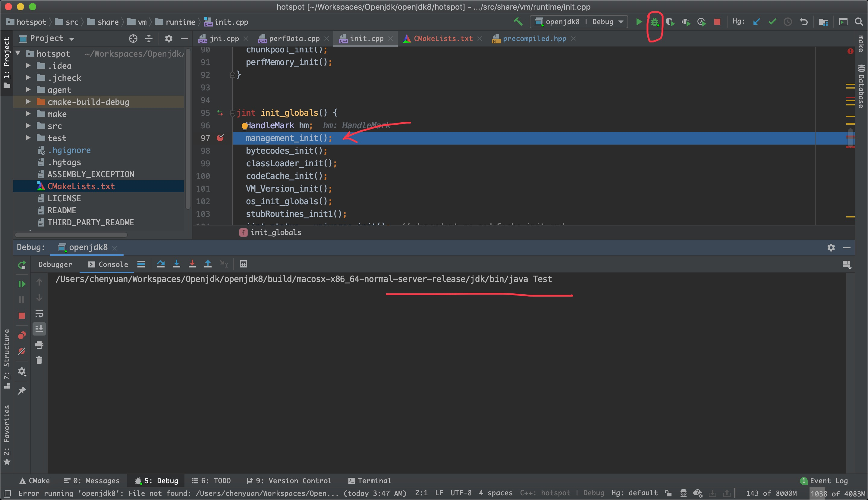Toggle Mute Breakpoints in debug sidebar
Image resolution: width=868 pixels, height=500 pixels.
tap(22, 351)
